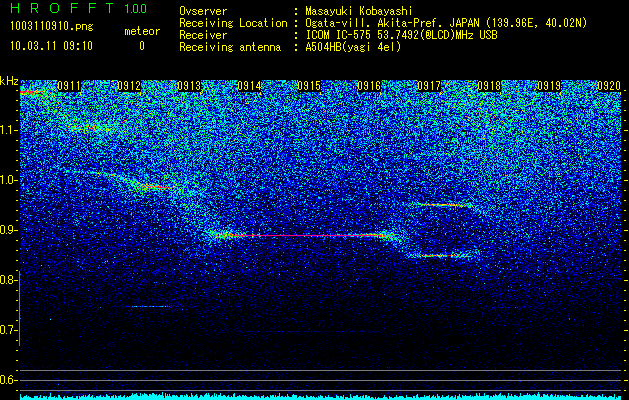The image size is (629, 400).
Task: Click the Receiving antenna value A504HB(yagi 4el)
Action: (353, 47)
